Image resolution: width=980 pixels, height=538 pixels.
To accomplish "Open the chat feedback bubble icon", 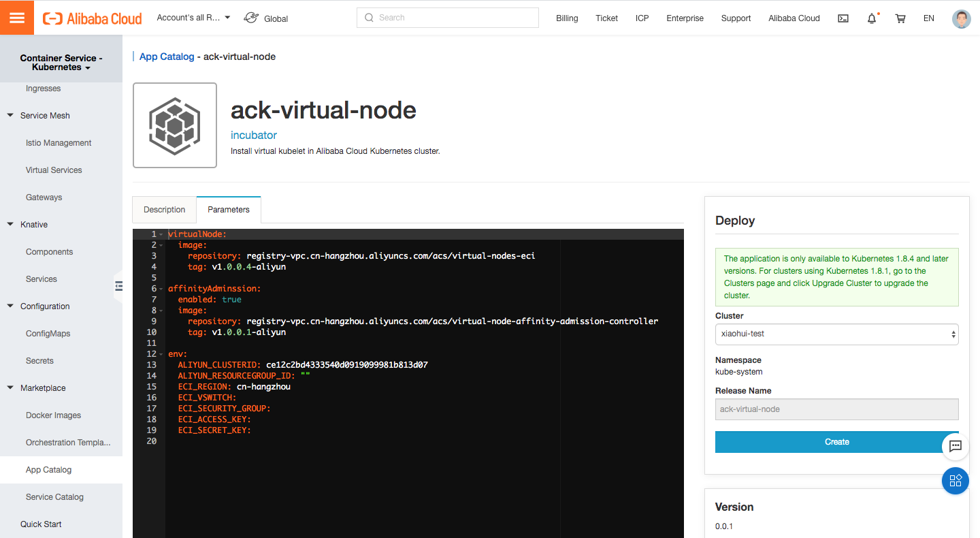I will (x=955, y=447).
